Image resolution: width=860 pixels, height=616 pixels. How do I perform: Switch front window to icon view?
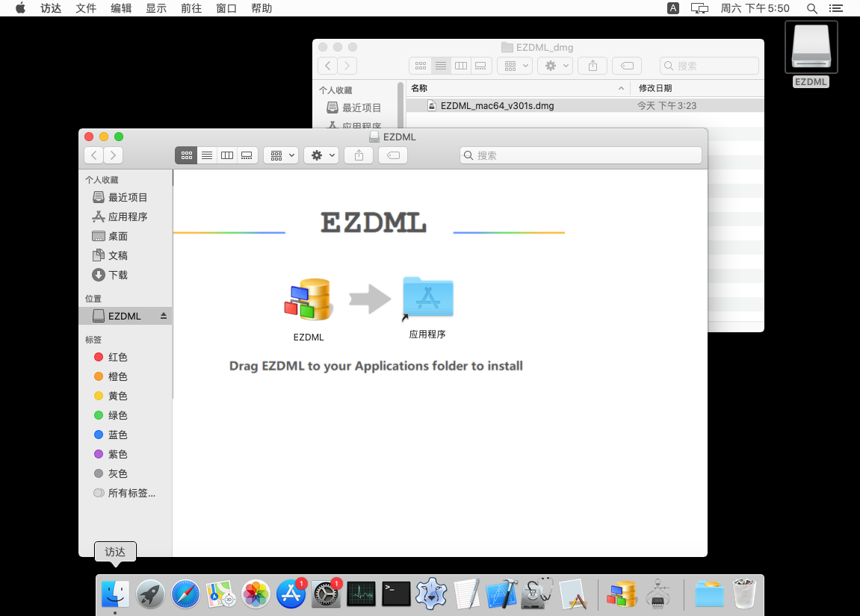point(187,155)
